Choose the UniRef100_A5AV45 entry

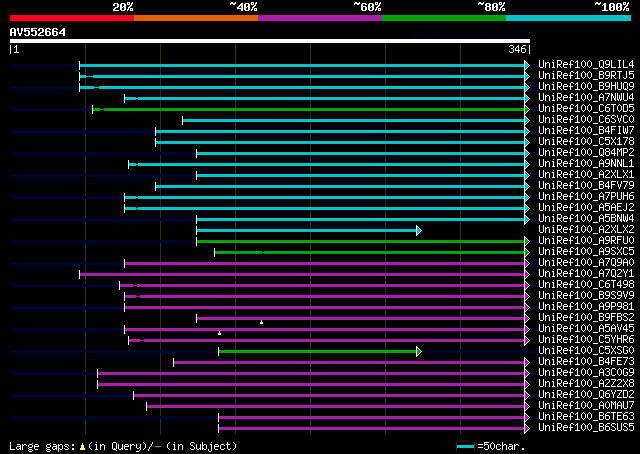[x=586, y=329]
